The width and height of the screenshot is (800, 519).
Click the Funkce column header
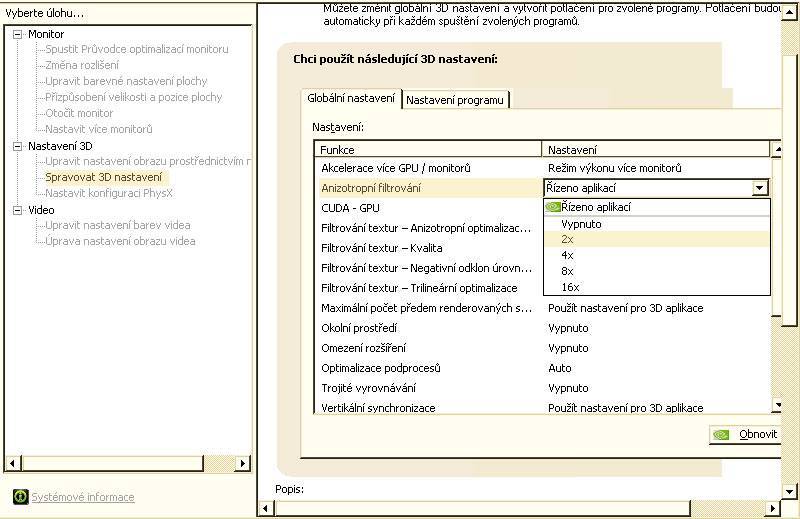point(428,150)
